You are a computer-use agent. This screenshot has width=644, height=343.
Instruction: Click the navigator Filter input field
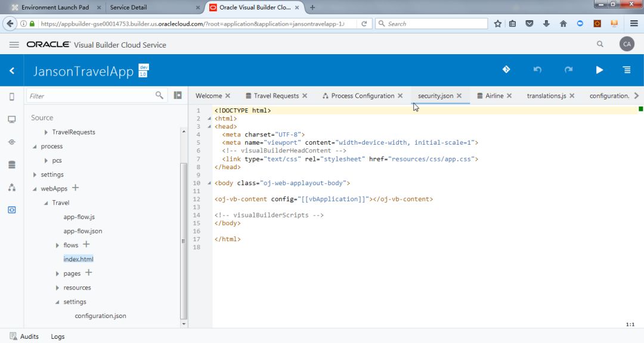pyautogui.click(x=89, y=96)
